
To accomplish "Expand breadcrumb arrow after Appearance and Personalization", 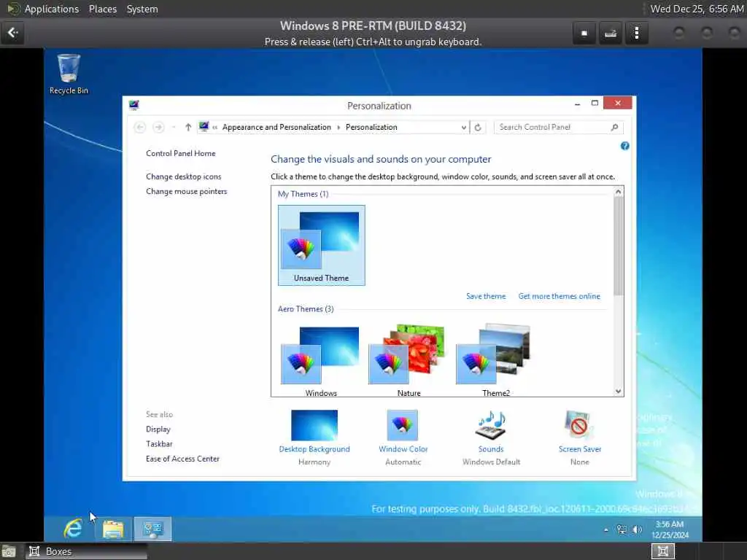I will tap(338, 127).
